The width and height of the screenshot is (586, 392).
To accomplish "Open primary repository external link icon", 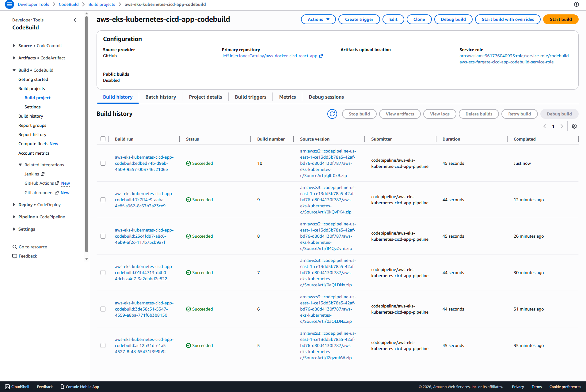I will coord(321,56).
